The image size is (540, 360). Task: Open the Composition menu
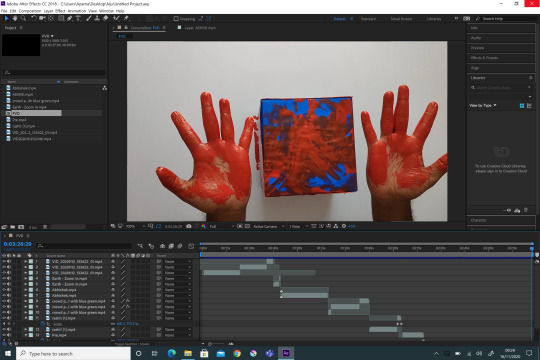30,11
